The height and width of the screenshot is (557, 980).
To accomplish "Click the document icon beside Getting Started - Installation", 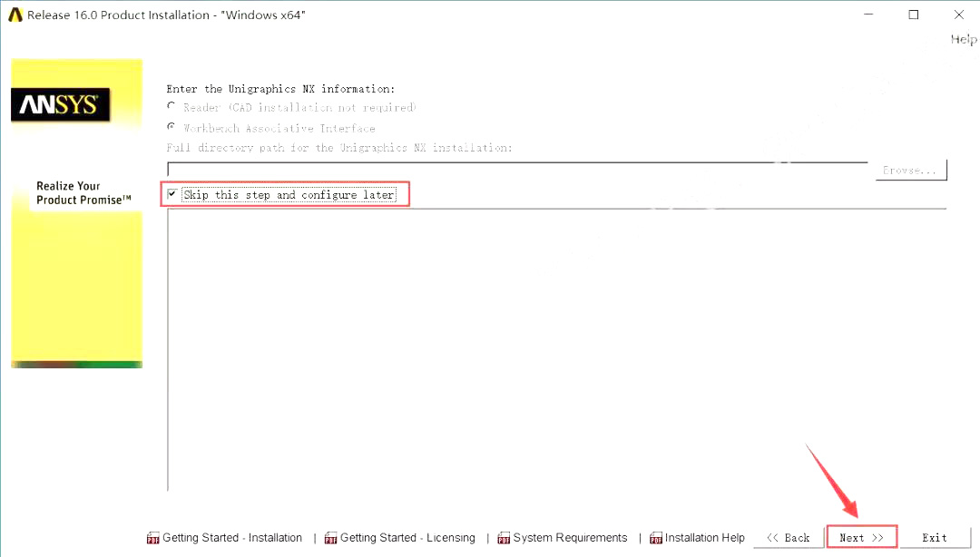I will pyautogui.click(x=152, y=537).
